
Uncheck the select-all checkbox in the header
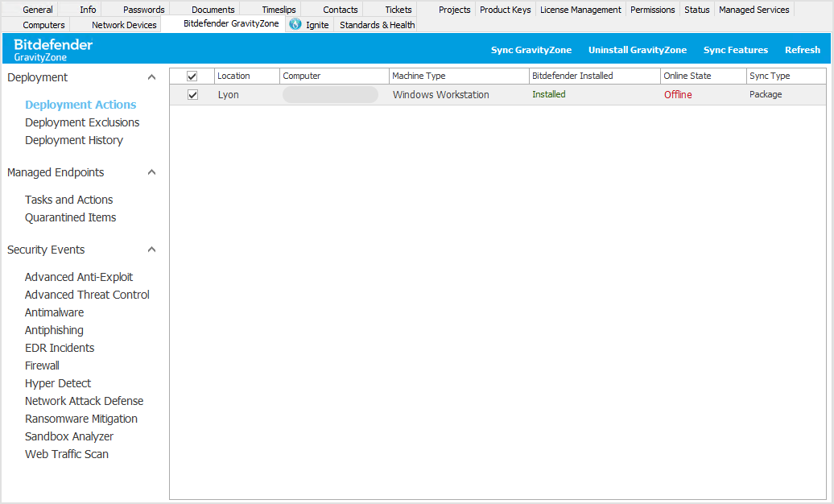(192, 75)
